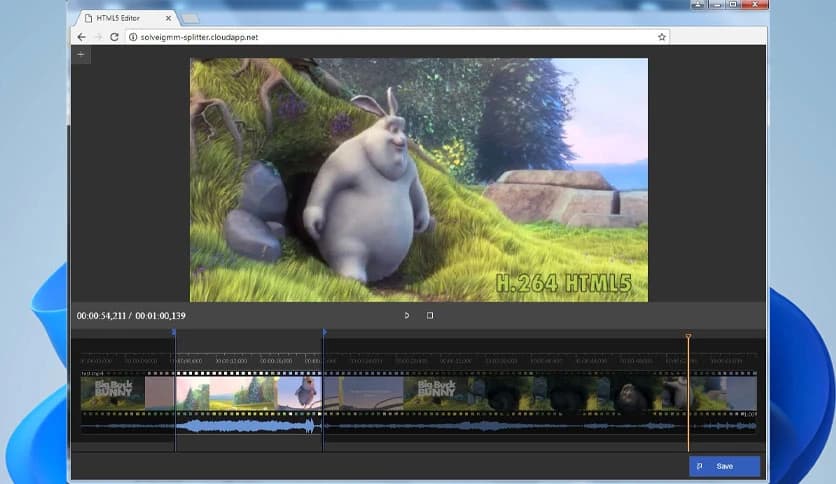Select the blue start marker on the timeline
This screenshot has height=484, width=836.
point(174,332)
